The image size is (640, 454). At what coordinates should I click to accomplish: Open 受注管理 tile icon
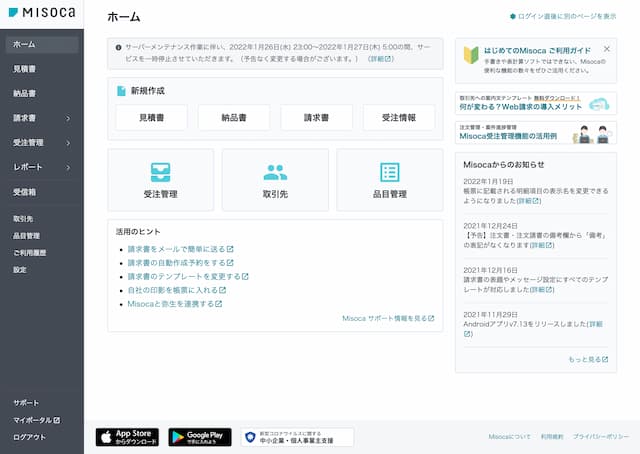[x=160, y=172]
